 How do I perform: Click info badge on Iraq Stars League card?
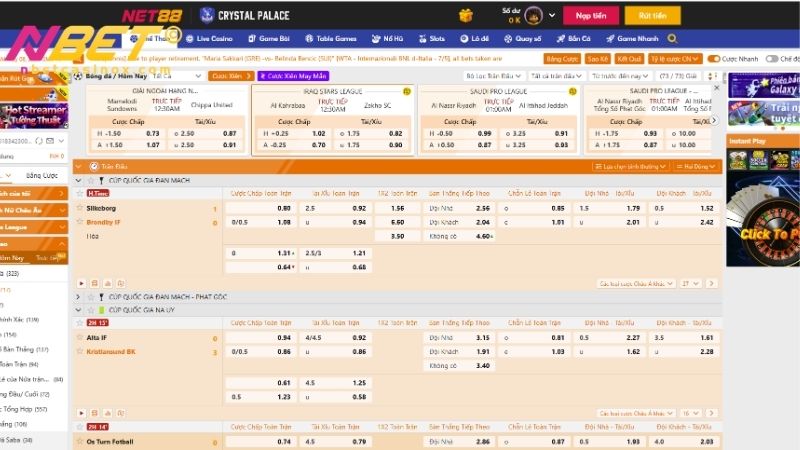coord(407,91)
